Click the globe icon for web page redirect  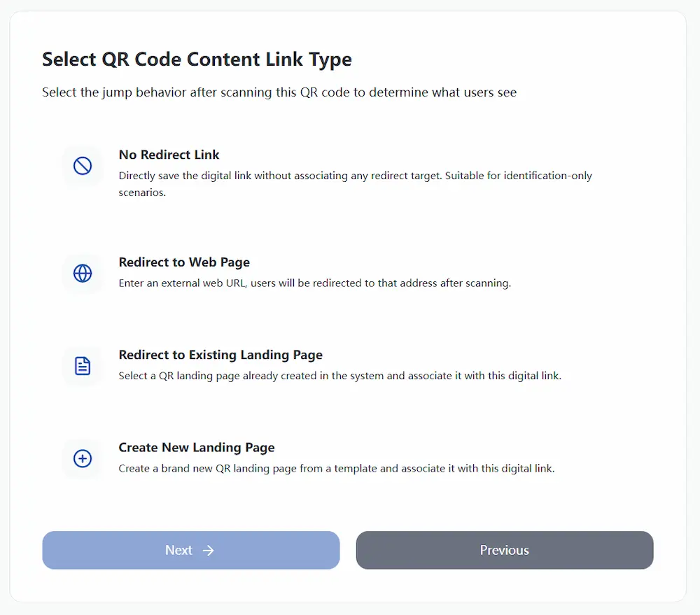click(83, 273)
